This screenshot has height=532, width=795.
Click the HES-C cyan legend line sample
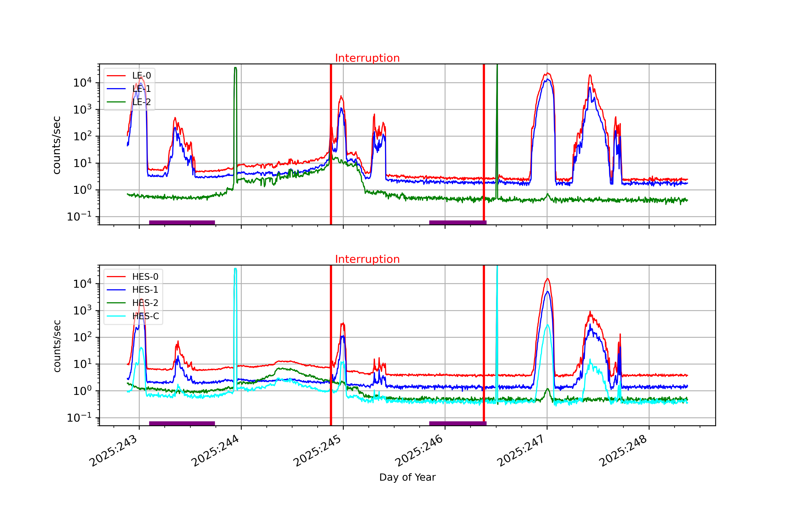(116, 316)
